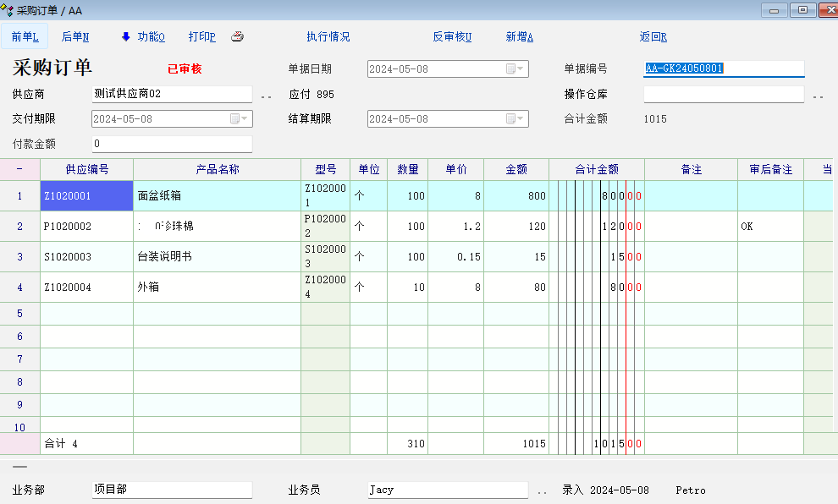Open the 功能 menu

tap(151, 36)
